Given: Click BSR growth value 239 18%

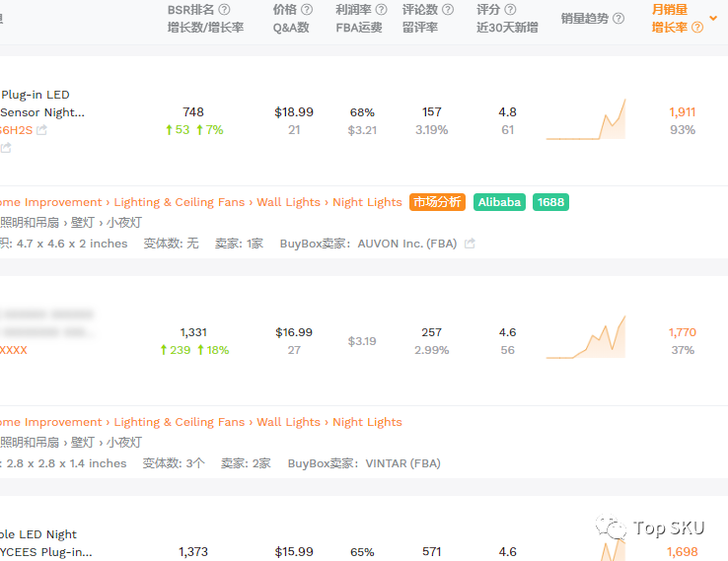Looking at the screenshot, I should 194,350.
